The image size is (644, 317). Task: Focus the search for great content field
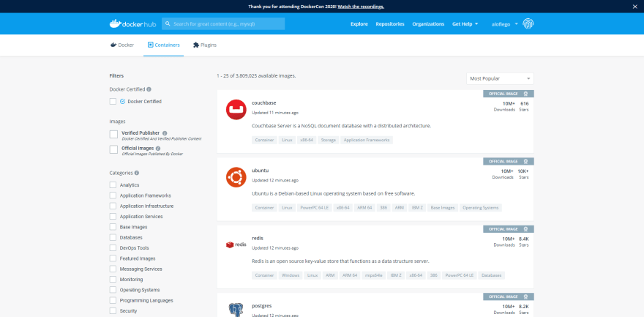(x=223, y=24)
